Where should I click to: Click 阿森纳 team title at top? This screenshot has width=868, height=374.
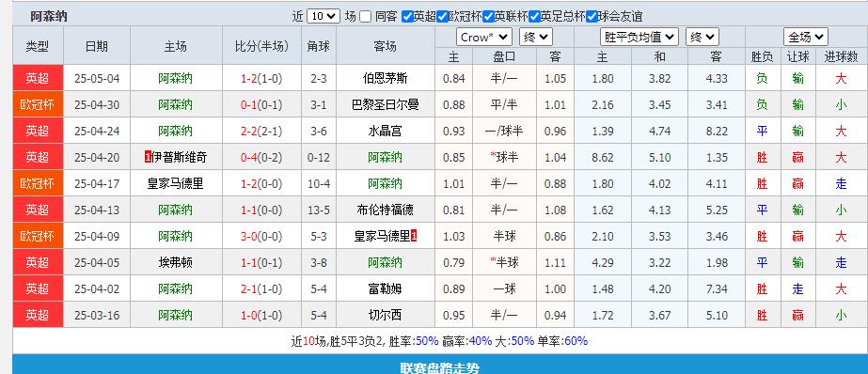[x=49, y=17]
